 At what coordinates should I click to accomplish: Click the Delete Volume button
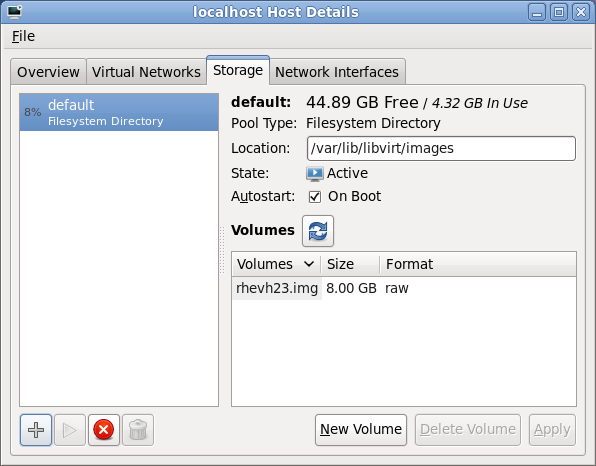468,430
